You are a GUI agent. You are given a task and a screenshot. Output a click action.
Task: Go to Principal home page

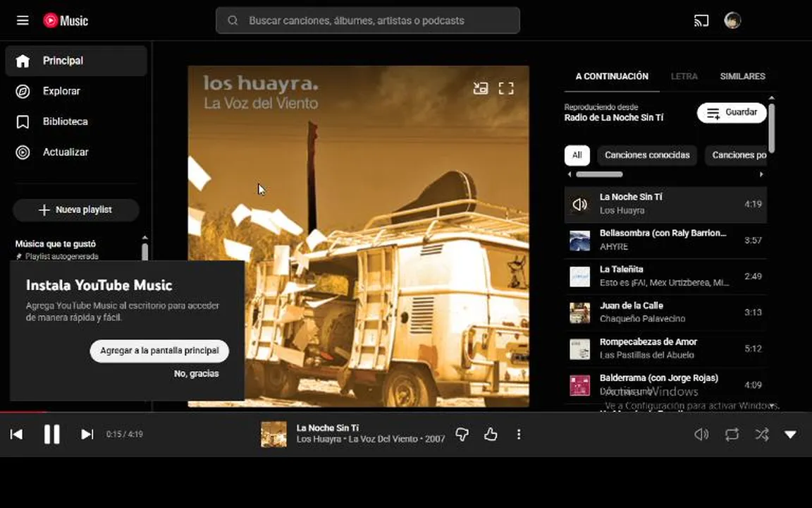click(76, 61)
